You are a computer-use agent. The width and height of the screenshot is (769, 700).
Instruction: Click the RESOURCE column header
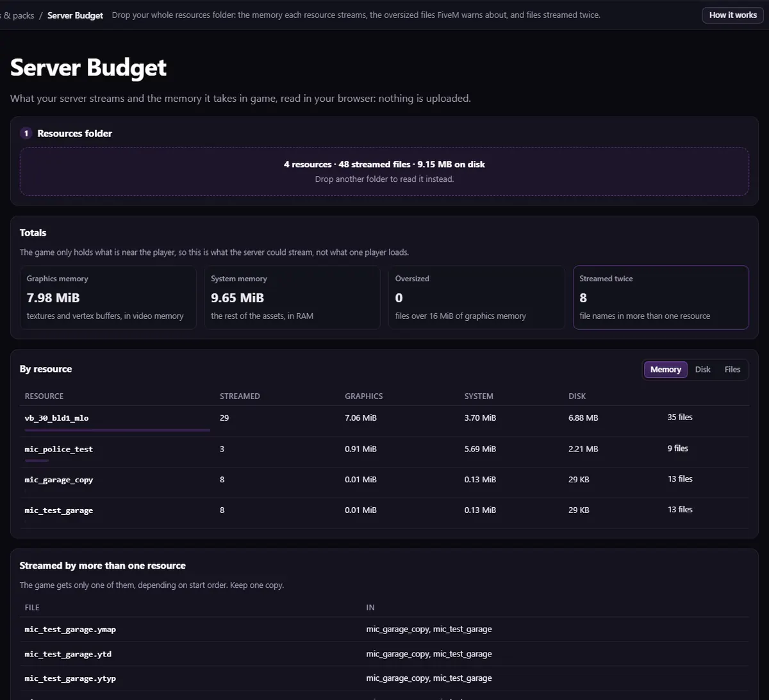point(44,396)
